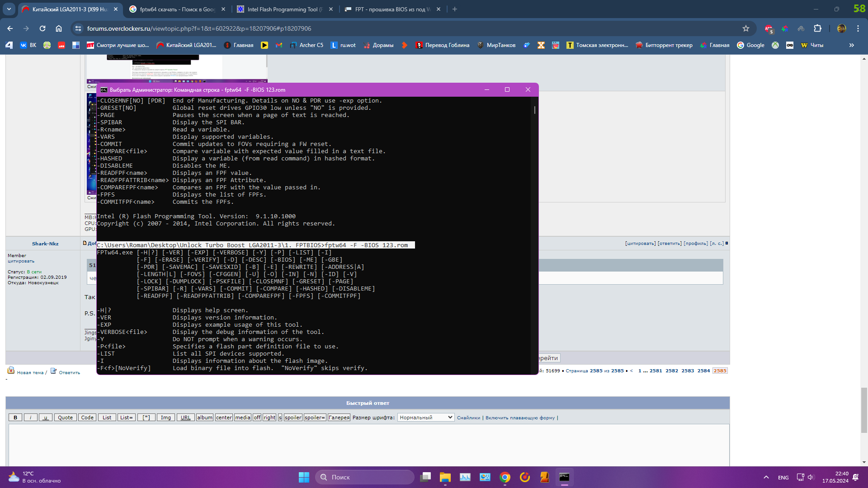Open Windows Start menu icon
This screenshot has height=488, width=868.
pyautogui.click(x=304, y=477)
